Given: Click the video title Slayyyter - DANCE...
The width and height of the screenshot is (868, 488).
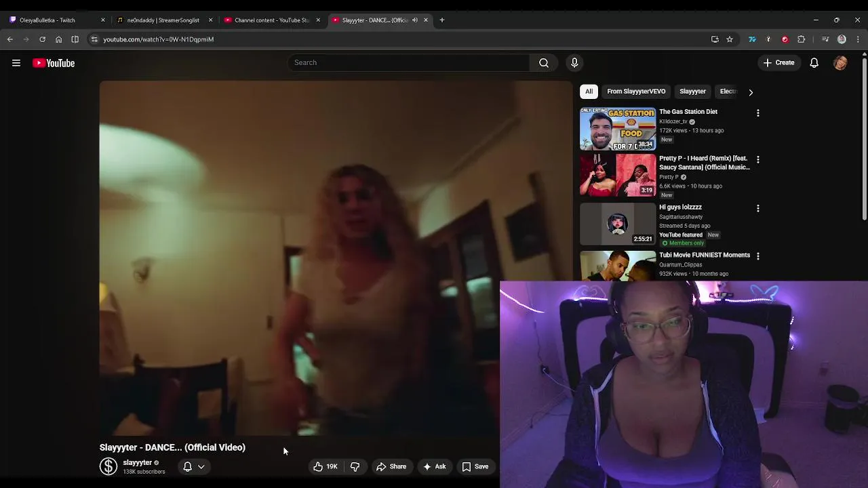Looking at the screenshot, I should (x=172, y=447).
